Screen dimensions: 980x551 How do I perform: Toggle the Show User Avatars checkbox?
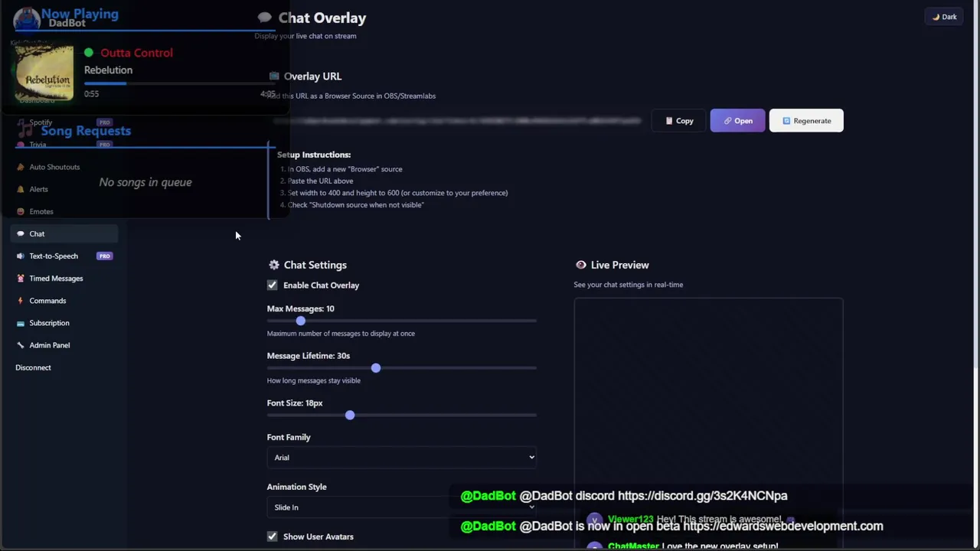pos(273,536)
